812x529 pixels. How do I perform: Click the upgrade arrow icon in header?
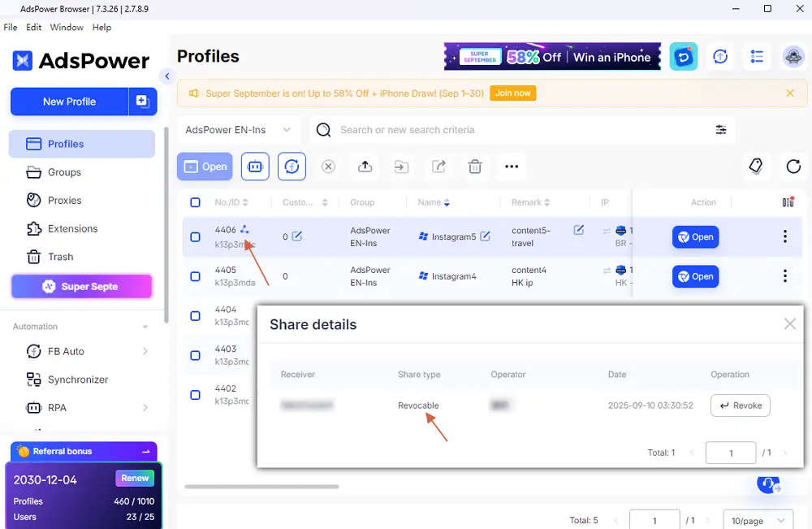pyautogui.click(x=720, y=56)
